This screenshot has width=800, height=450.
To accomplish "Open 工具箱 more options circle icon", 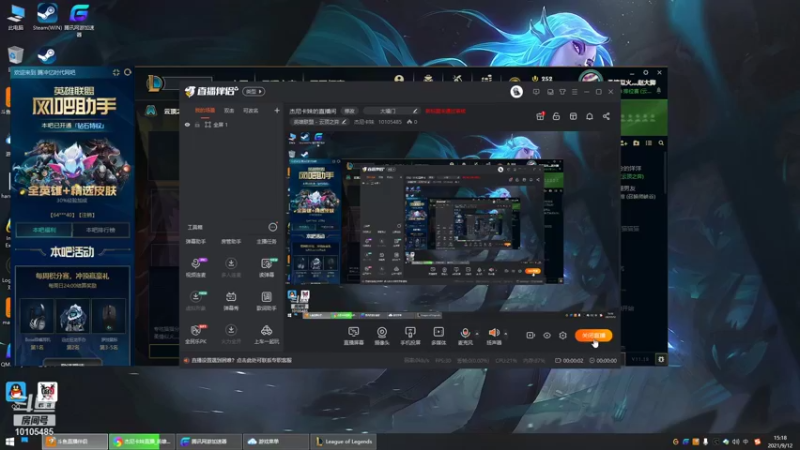I will click(x=273, y=227).
